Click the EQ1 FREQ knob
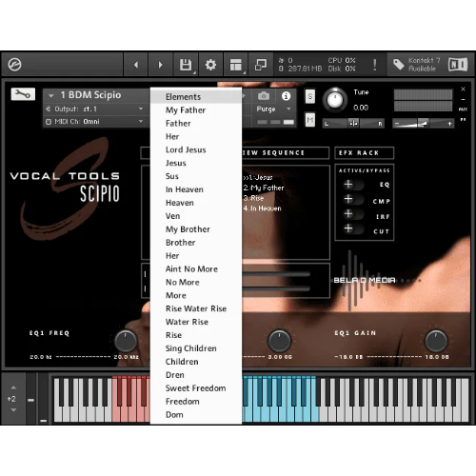The height and width of the screenshot is (476, 476). pyautogui.click(x=126, y=341)
